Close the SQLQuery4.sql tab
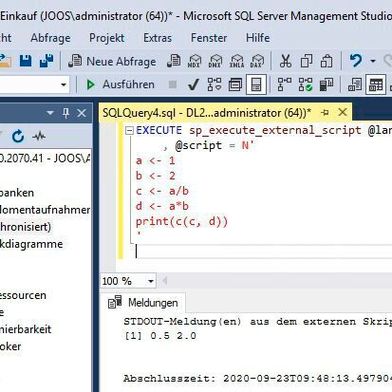The image size is (392, 392). click(x=342, y=112)
